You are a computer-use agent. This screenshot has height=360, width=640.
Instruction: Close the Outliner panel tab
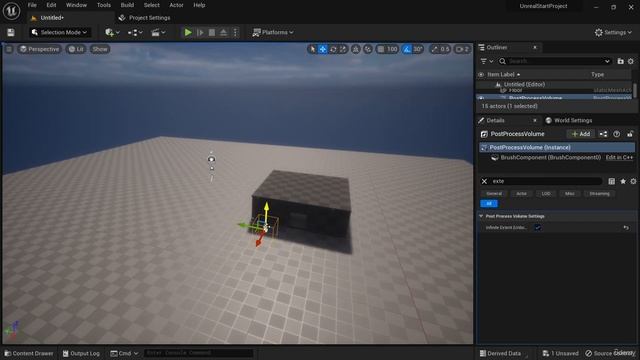[535, 47]
